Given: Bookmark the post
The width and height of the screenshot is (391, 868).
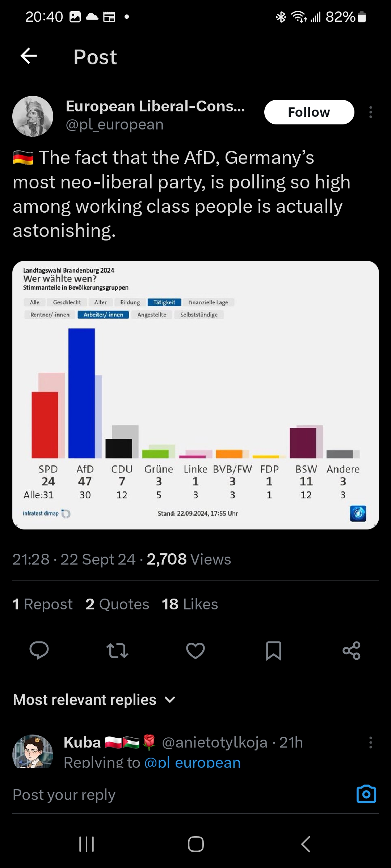Looking at the screenshot, I should point(274,650).
